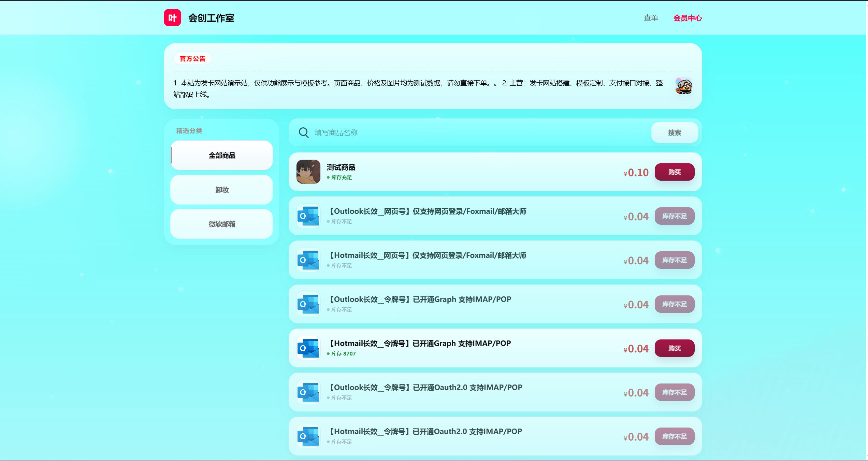The image size is (868, 461).
Task: Open 【Hotmail长效_网页号】 product title
Action: [x=426, y=255]
